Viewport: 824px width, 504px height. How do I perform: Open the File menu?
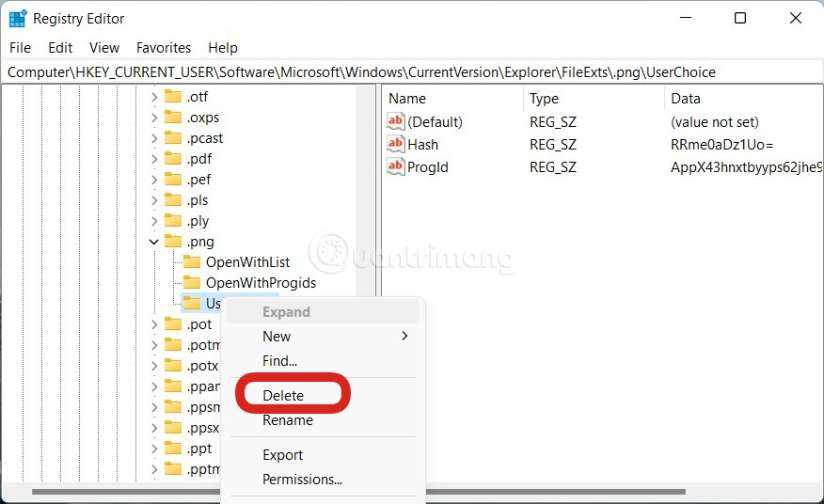pos(20,48)
